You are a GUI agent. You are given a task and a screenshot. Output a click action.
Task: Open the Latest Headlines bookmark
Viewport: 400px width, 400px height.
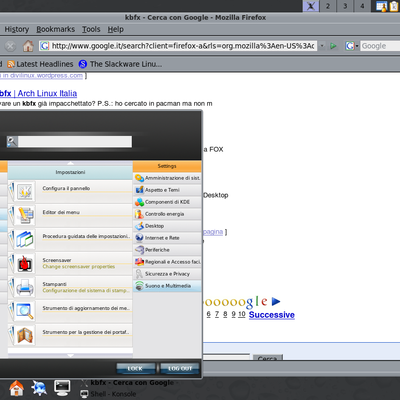[40, 64]
